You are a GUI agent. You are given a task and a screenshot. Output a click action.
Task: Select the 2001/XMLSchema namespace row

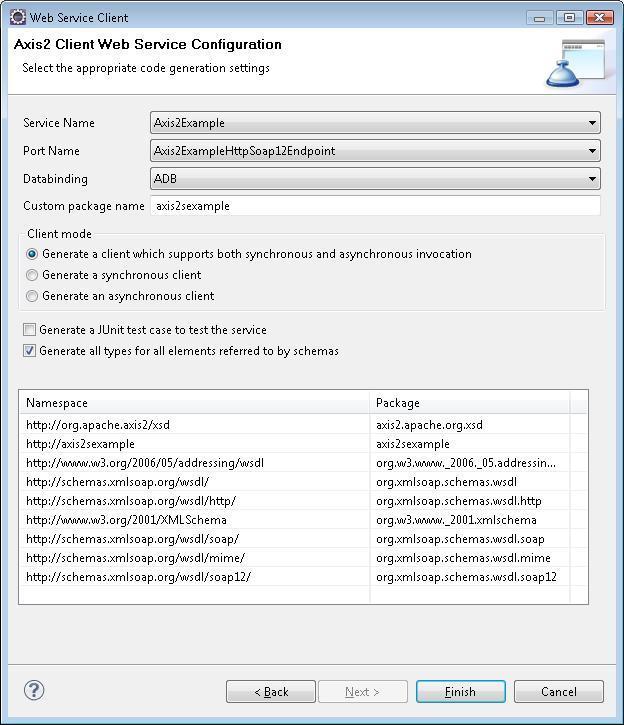coord(304,520)
